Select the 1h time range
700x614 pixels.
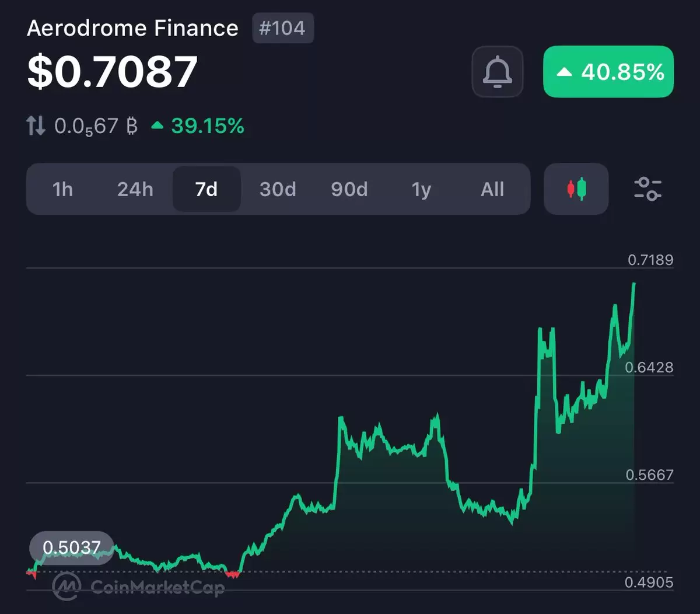coord(62,189)
